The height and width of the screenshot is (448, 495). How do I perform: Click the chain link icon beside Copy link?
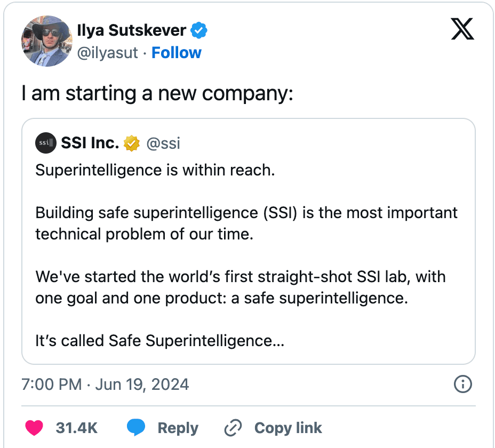click(x=234, y=428)
